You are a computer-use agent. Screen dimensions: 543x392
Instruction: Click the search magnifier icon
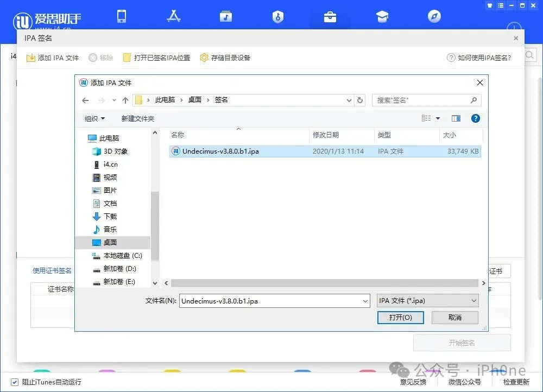pos(473,100)
